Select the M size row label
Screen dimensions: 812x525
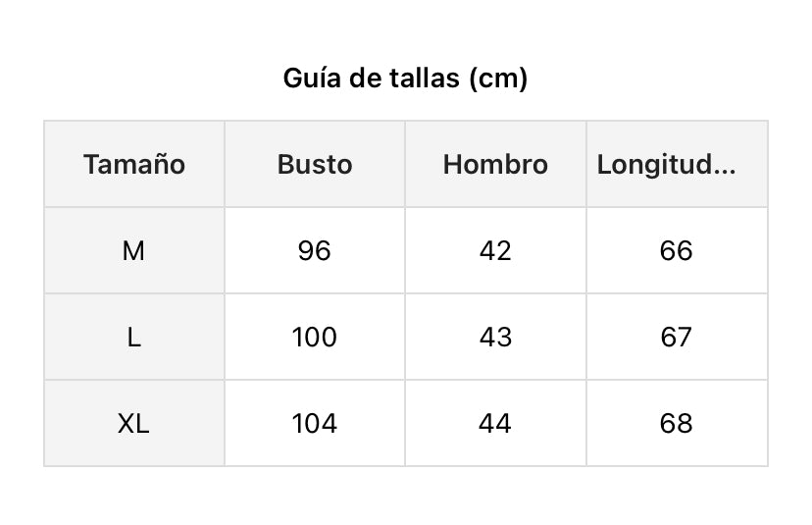point(134,251)
